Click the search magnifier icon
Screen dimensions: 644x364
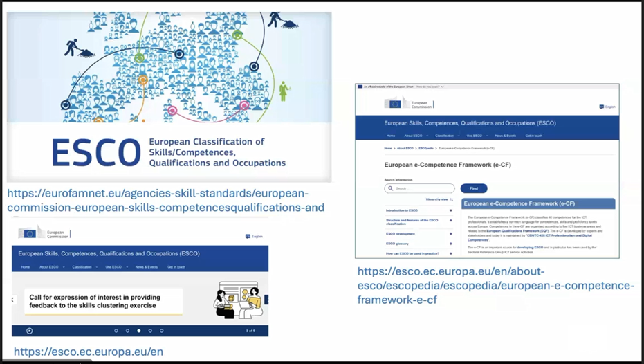[390, 188]
